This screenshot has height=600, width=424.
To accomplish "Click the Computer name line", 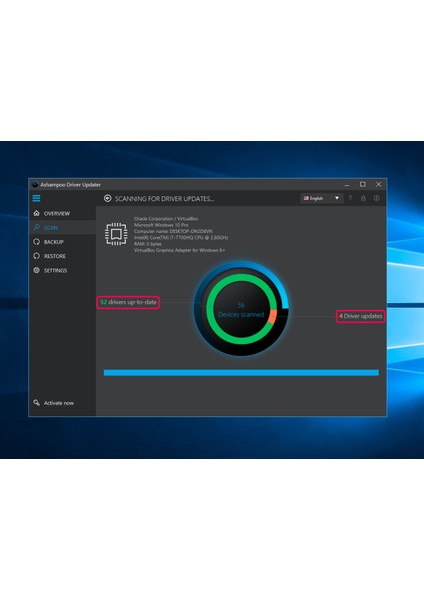I will [x=173, y=231].
